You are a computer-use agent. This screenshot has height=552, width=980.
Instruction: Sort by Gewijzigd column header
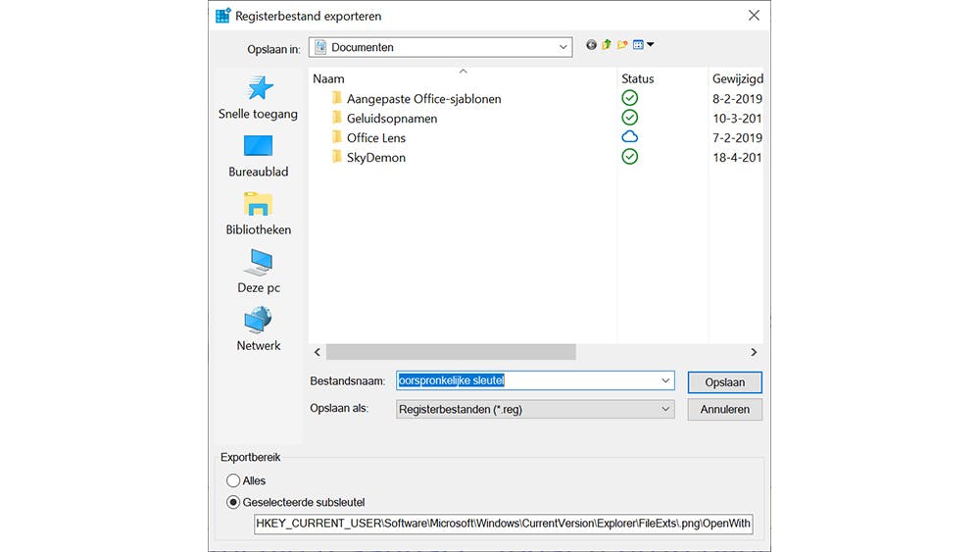click(738, 78)
